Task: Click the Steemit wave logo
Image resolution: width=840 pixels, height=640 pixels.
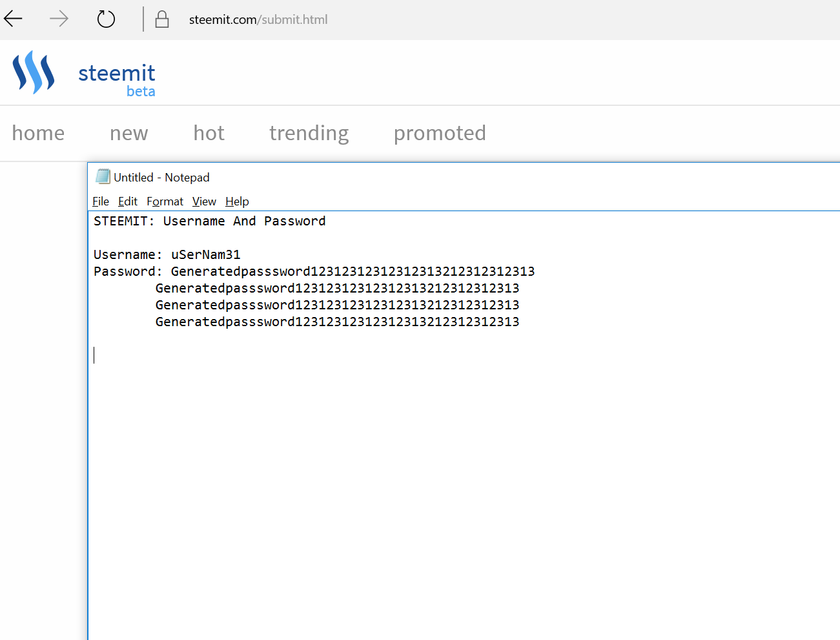Action: (34, 72)
